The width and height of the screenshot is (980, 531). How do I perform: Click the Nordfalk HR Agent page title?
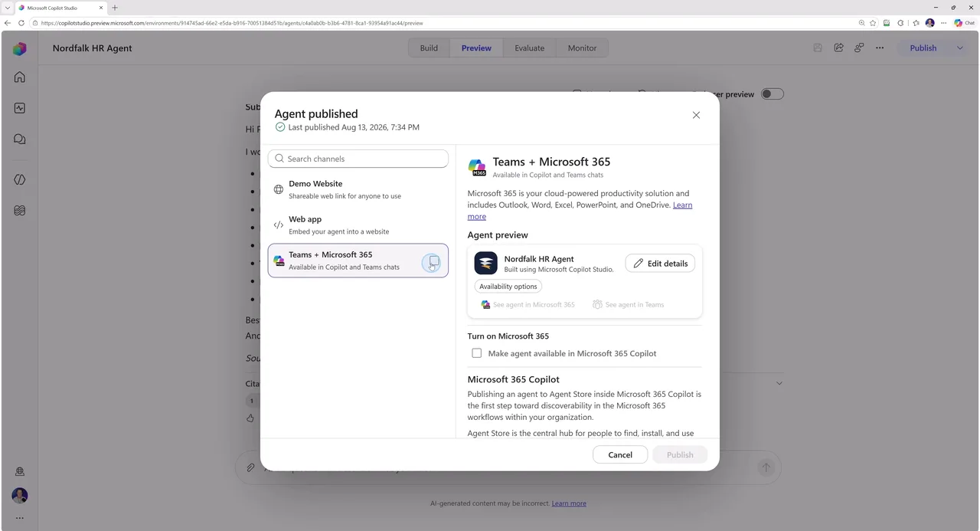[x=93, y=48]
